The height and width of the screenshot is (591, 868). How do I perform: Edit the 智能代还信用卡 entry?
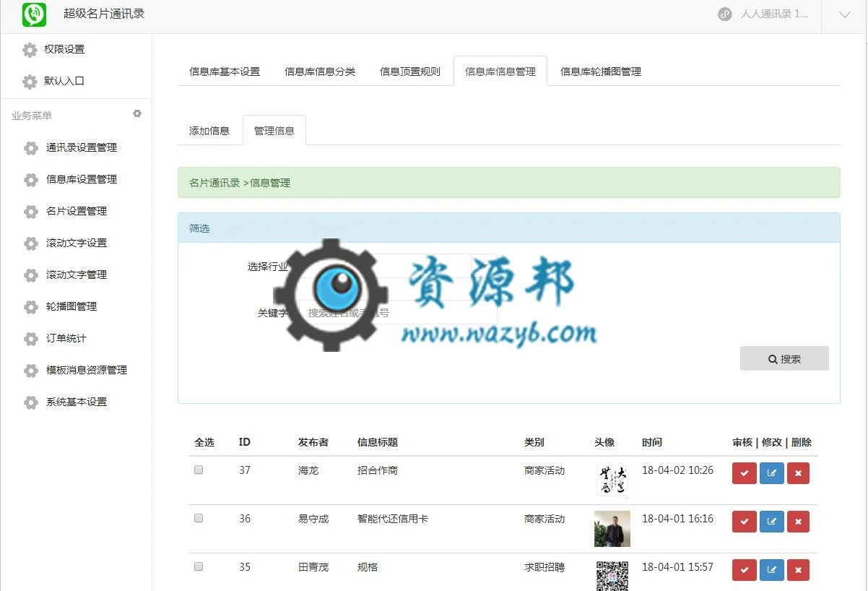(771, 522)
